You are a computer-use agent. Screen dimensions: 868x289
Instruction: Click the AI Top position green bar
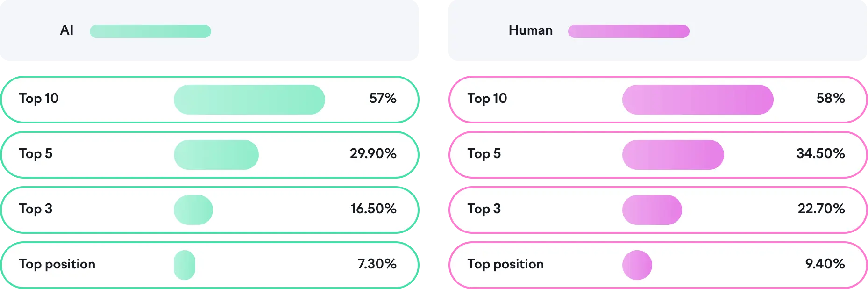click(185, 265)
